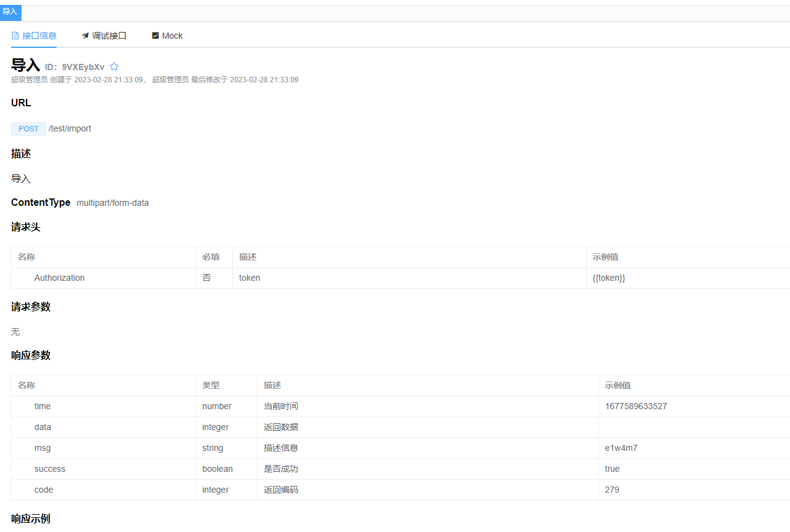Select the 导入 interface title
This screenshot has width=790, height=532.
tap(25, 65)
